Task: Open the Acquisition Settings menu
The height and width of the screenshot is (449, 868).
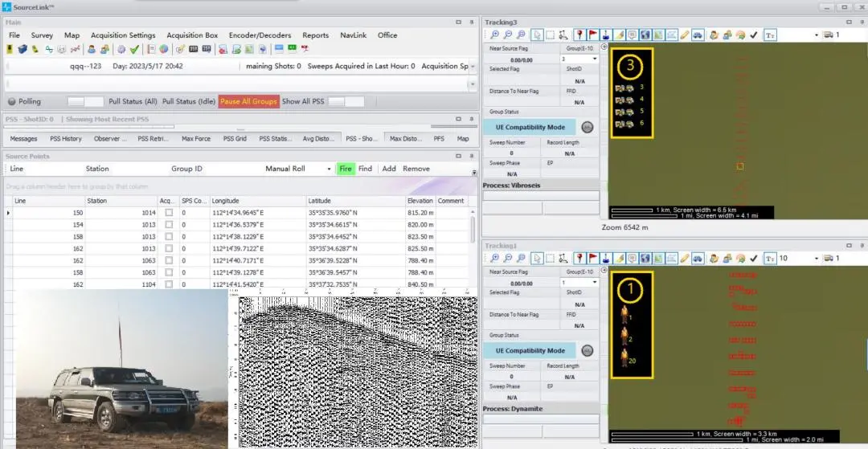Action: tap(123, 35)
